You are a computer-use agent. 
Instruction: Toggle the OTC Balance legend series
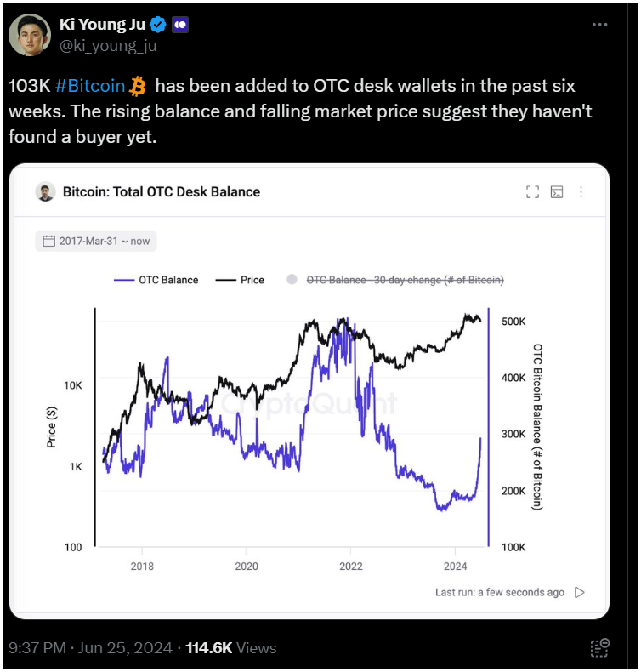156,280
